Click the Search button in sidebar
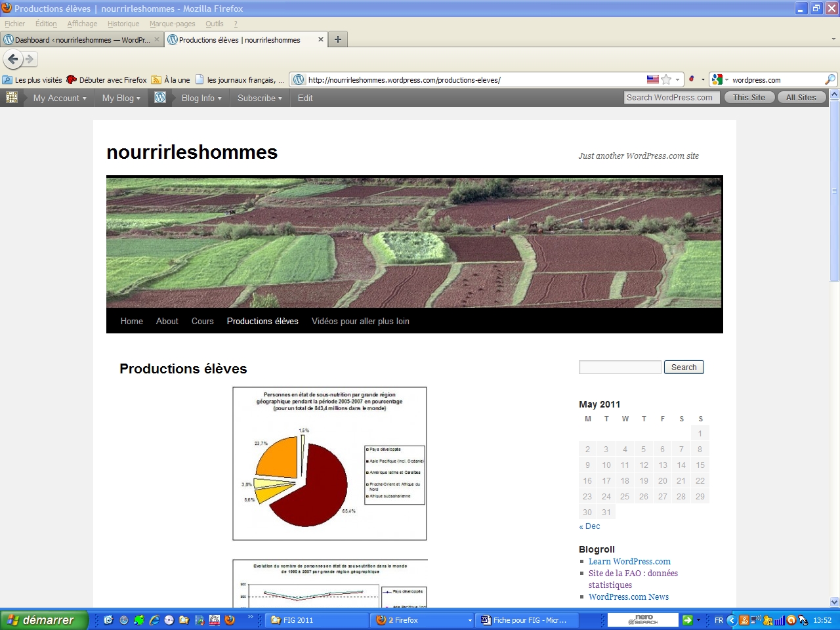This screenshot has width=840, height=630. pyautogui.click(x=683, y=367)
